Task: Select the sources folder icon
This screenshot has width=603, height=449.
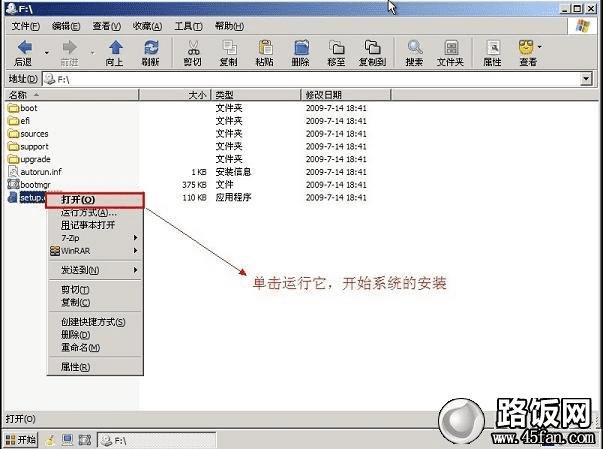Action: 13,134
